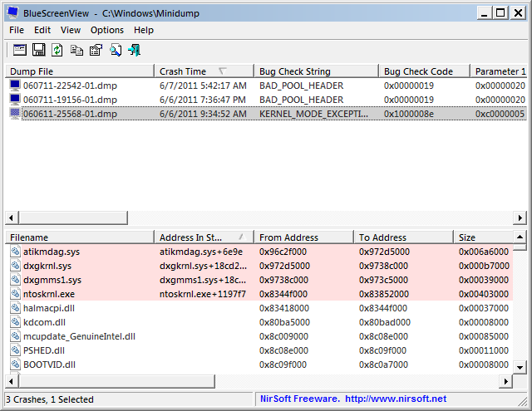Click the icon beside mcupdate_GenuineIntel.dll
The height and width of the screenshot is (411, 532).
pos(15,336)
